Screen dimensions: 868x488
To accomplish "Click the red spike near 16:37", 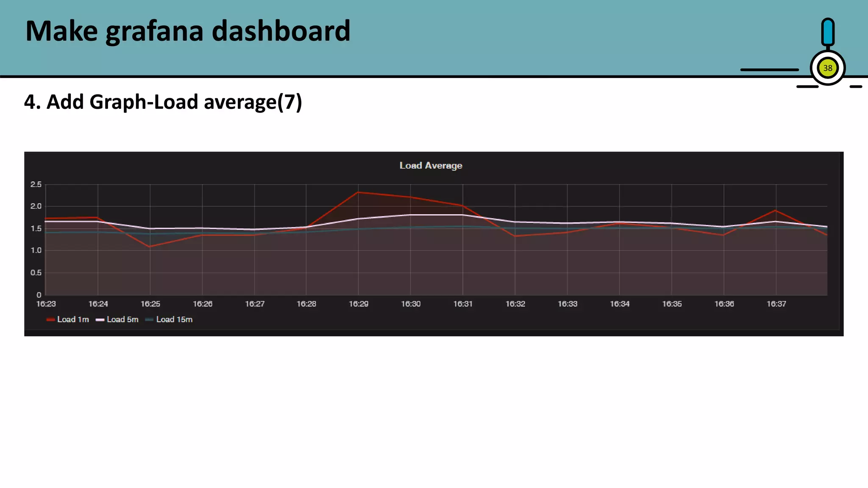I will (x=776, y=210).
